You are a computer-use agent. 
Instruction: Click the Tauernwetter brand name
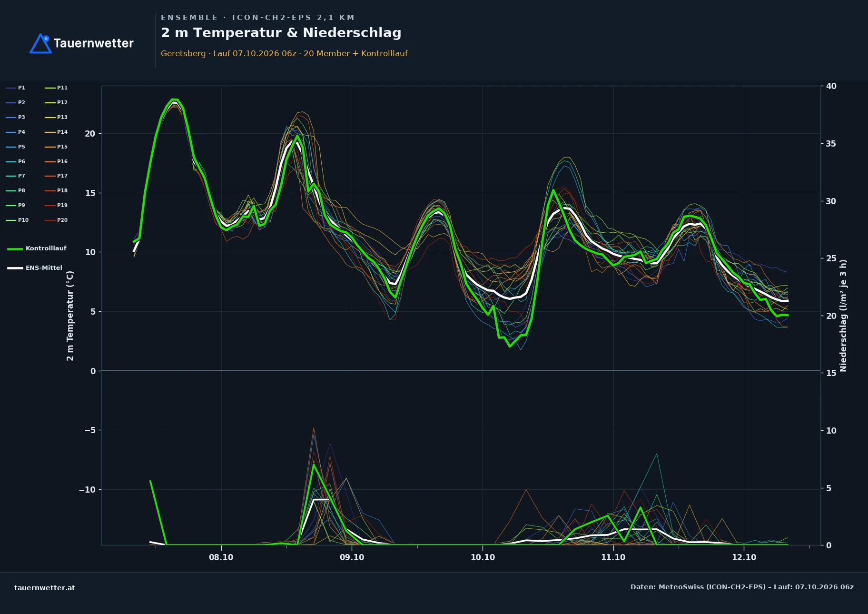(x=94, y=43)
